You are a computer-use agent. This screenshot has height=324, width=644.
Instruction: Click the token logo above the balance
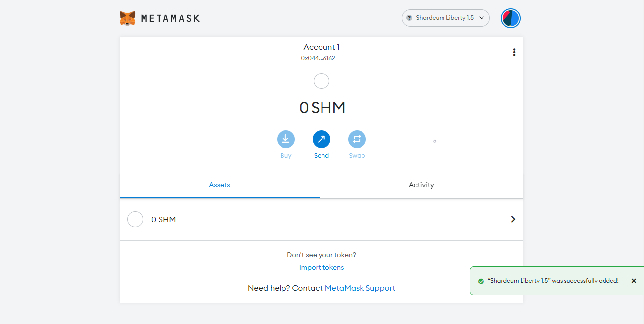click(321, 81)
